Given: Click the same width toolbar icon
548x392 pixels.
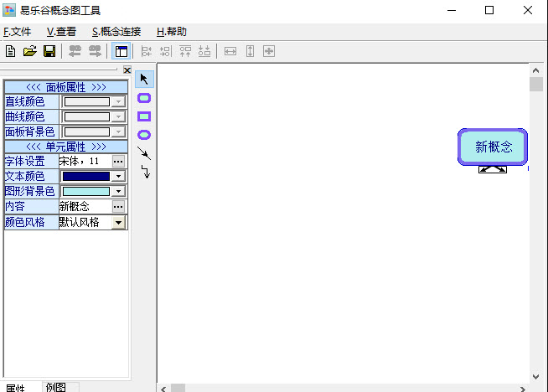Looking at the screenshot, I should coord(230,51).
